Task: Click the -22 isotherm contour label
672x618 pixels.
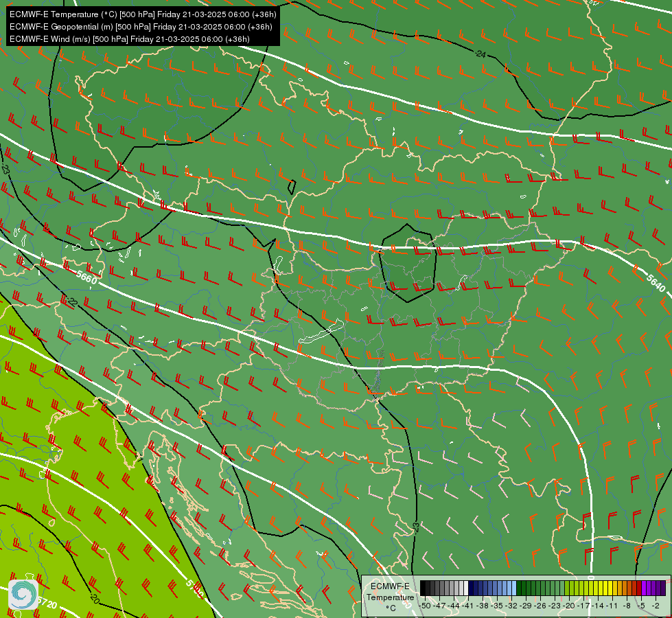Action: pos(71,301)
